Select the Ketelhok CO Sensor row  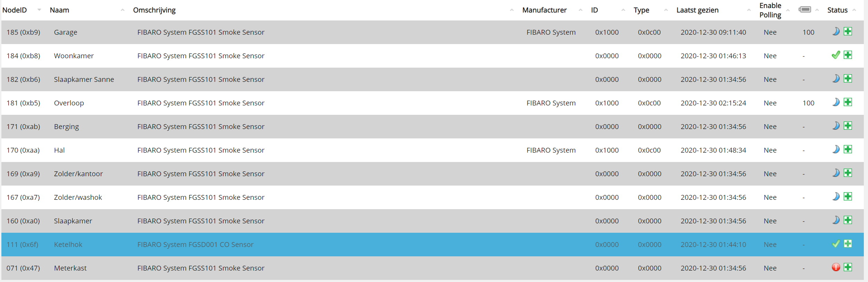click(x=432, y=245)
